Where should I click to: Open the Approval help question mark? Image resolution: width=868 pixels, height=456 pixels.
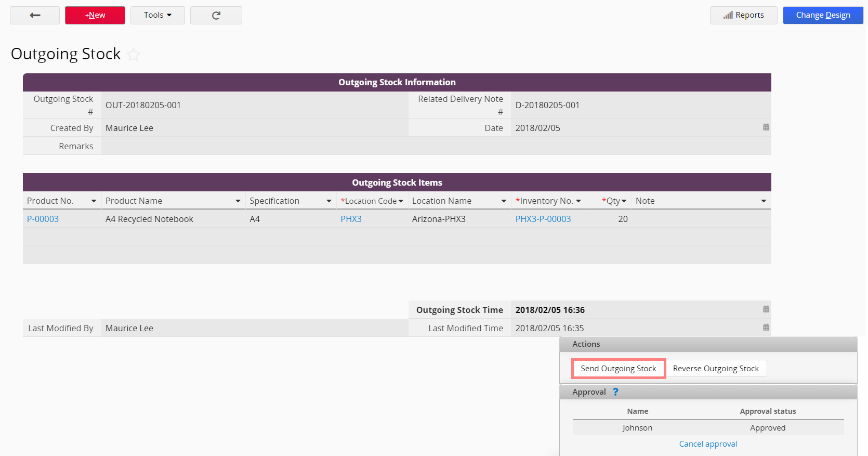tap(615, 392)
